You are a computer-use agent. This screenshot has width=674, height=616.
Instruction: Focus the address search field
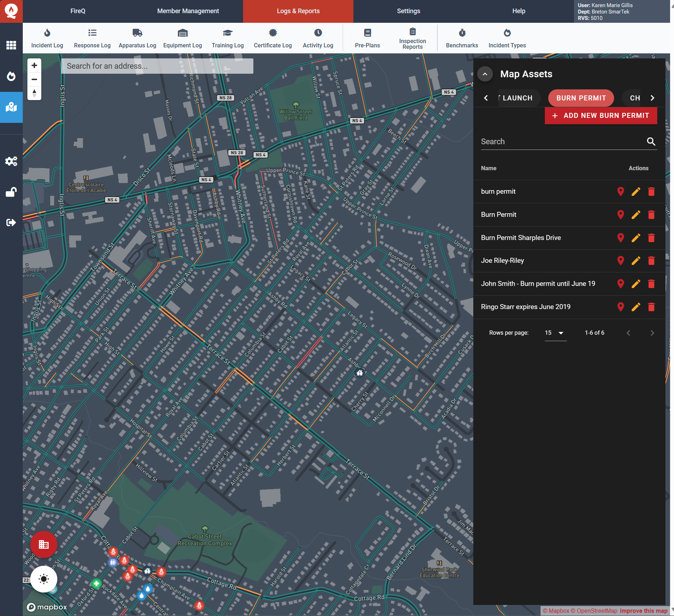click(157, 66)
